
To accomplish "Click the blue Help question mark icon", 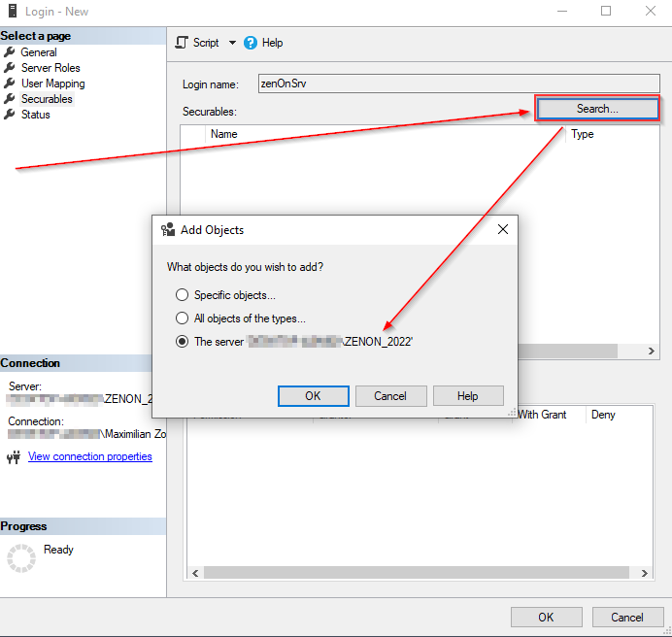I will pos(251,43).
